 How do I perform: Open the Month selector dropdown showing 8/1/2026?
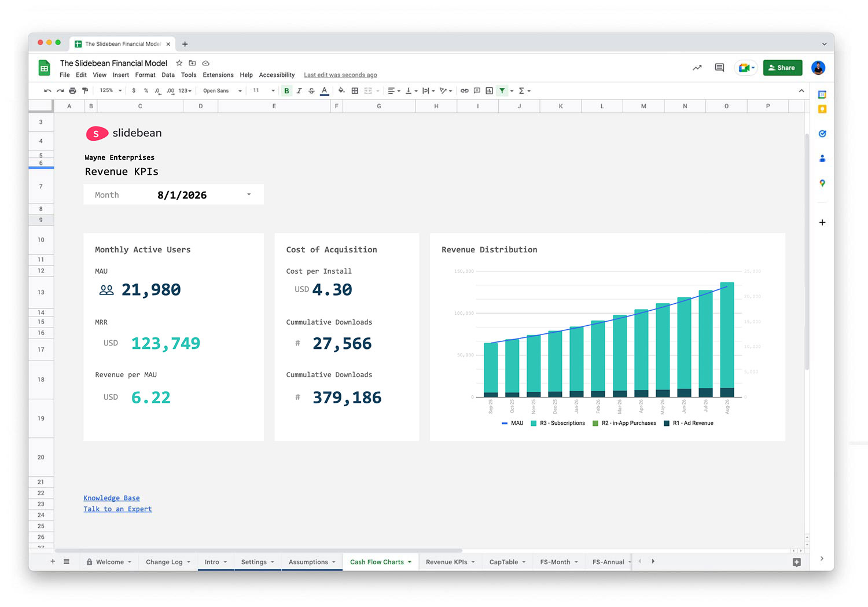249,194
